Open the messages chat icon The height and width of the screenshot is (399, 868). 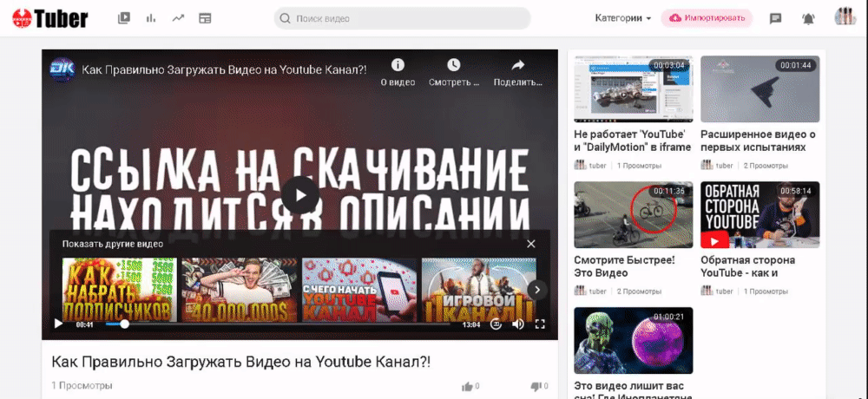point(775,18)
